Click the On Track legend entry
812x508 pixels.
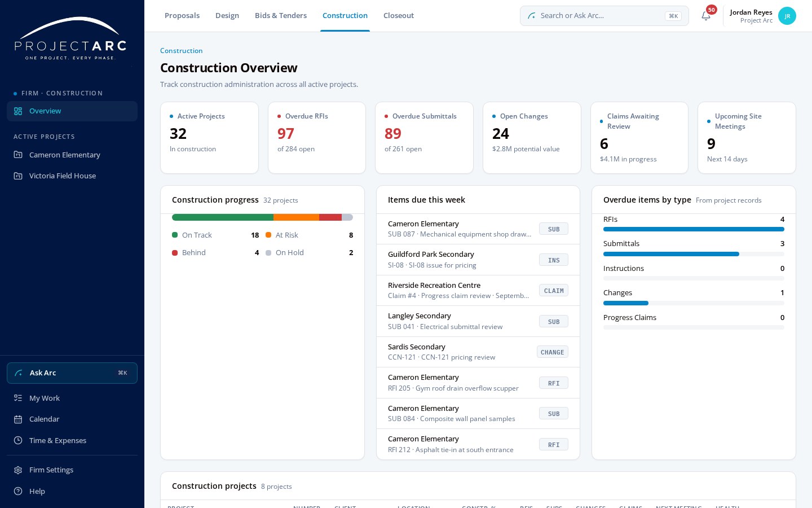[x=215, y=235]
